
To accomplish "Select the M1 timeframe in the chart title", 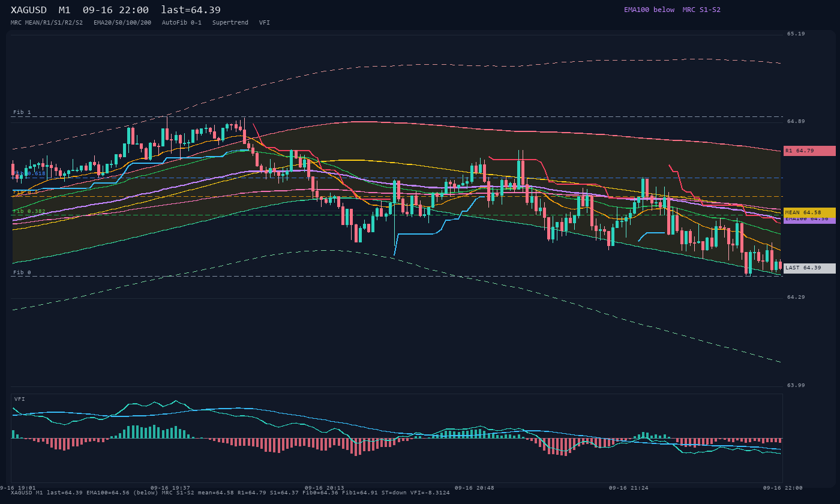I will [65, 10].
